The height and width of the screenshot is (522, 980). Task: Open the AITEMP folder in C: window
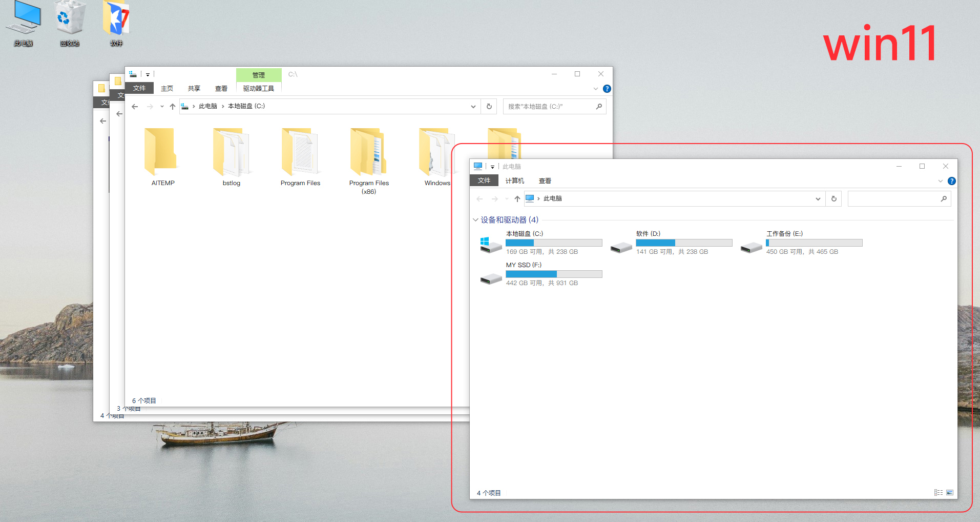[x=162, y=156]
